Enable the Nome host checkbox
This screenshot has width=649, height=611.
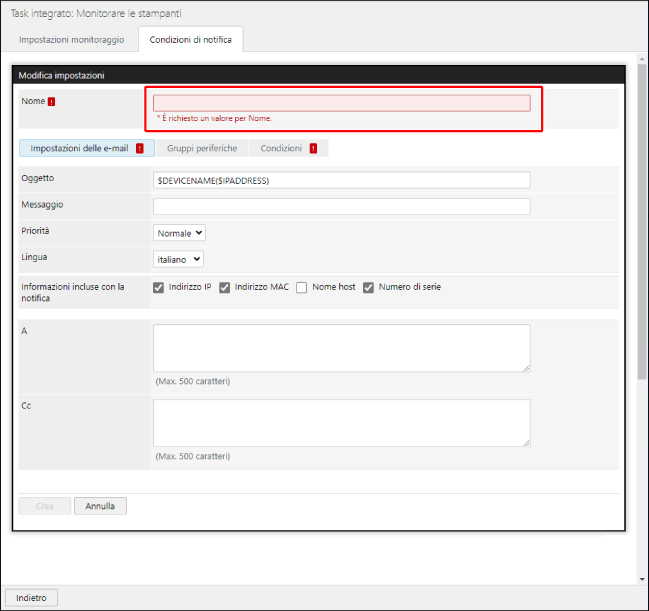302,288
